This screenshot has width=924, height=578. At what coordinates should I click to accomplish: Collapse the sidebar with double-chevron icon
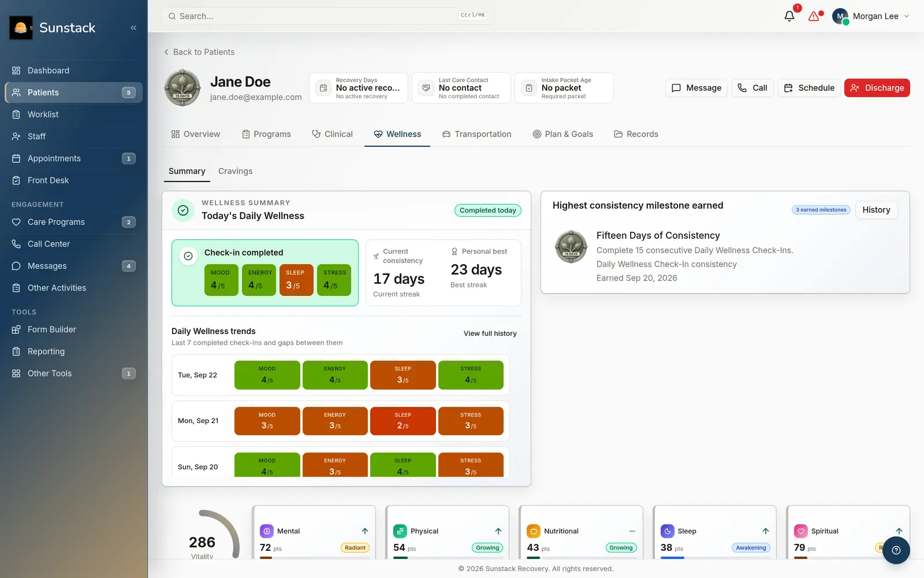pyautogui.click(x=133, y=28)
